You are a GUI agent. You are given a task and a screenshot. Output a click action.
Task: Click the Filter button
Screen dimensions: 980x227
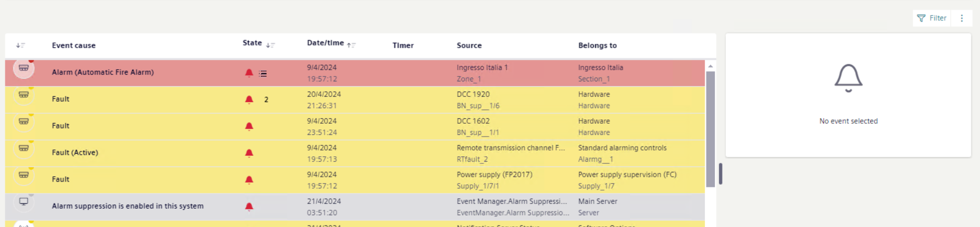pos(932,18)
